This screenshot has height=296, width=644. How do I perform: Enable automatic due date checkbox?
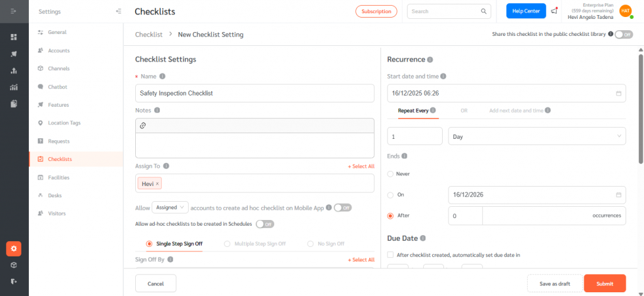[x=391, y=255]
